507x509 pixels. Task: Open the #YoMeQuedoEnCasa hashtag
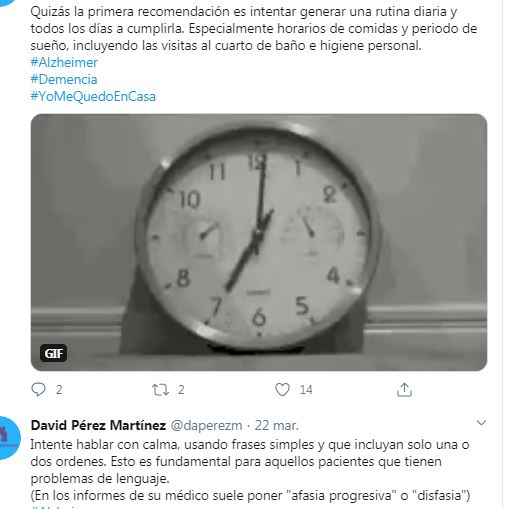pos(93,96)
